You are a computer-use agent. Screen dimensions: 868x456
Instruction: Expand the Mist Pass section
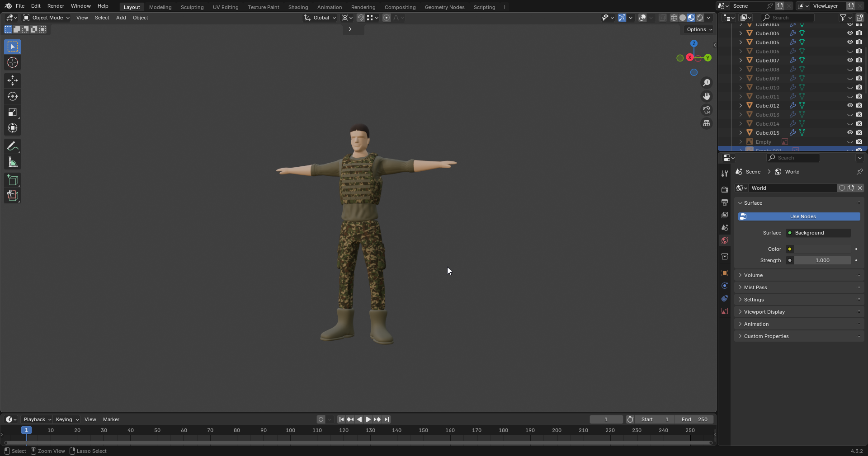(755, 287)
